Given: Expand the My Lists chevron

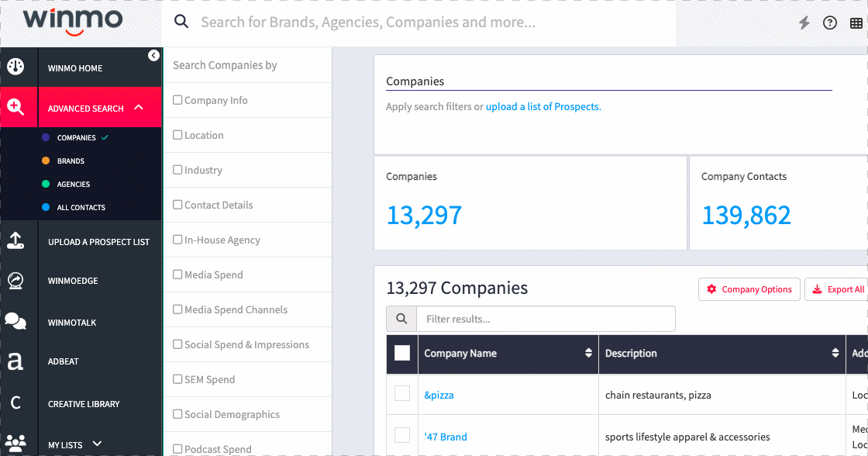Looking at the screenshot, I should (97, 444).
